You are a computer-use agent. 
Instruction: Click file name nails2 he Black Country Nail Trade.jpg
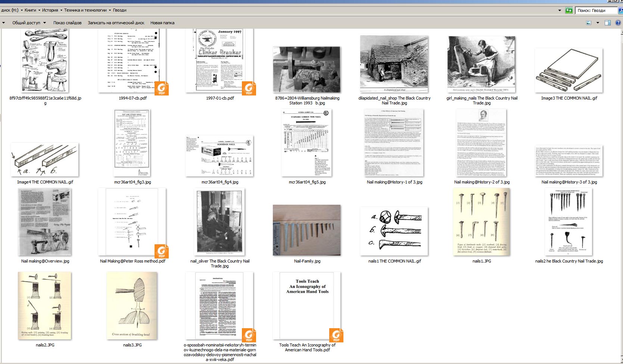tap(569, 261)
